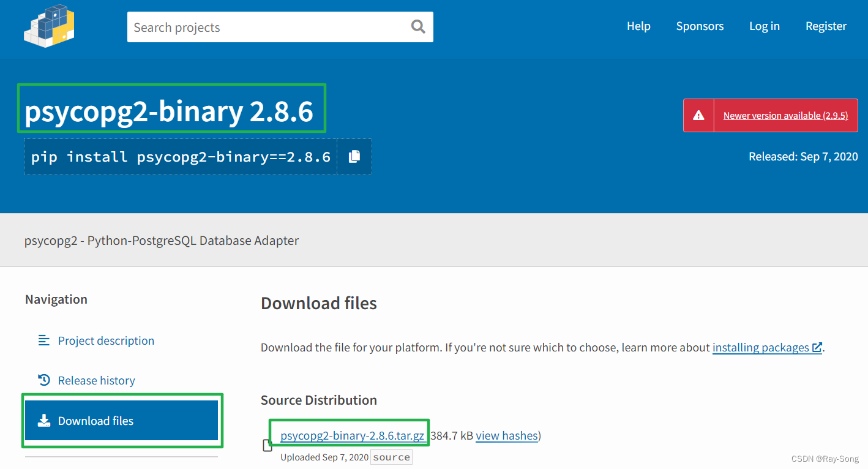Click the Uploaded Sep 7, 2020 text
This screenshot has width=868, height=469.
pos(324,457)
